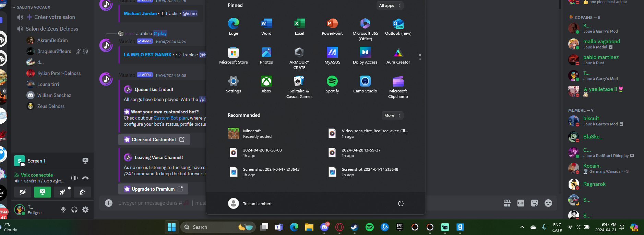The height and width of the screenshot is (235, 644).
Task: Open Task View on the taskbar
Action: click(x=264, y=227)
